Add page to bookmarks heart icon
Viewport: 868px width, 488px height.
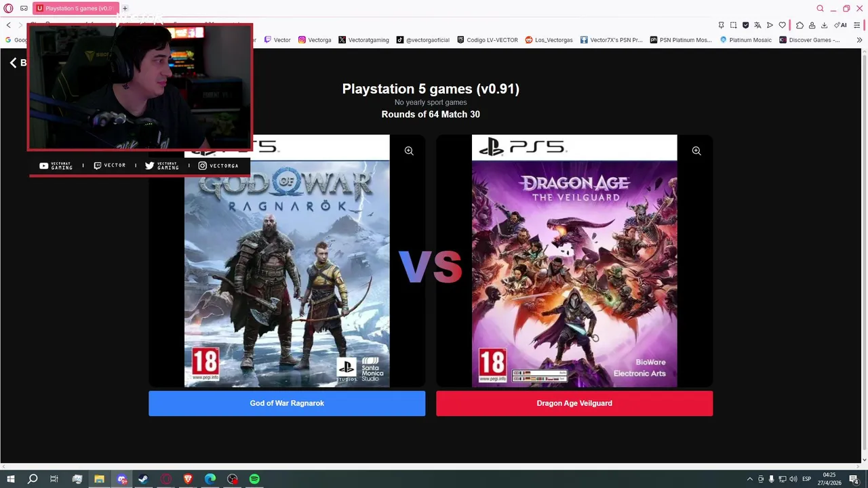click(x=782, y=25)
